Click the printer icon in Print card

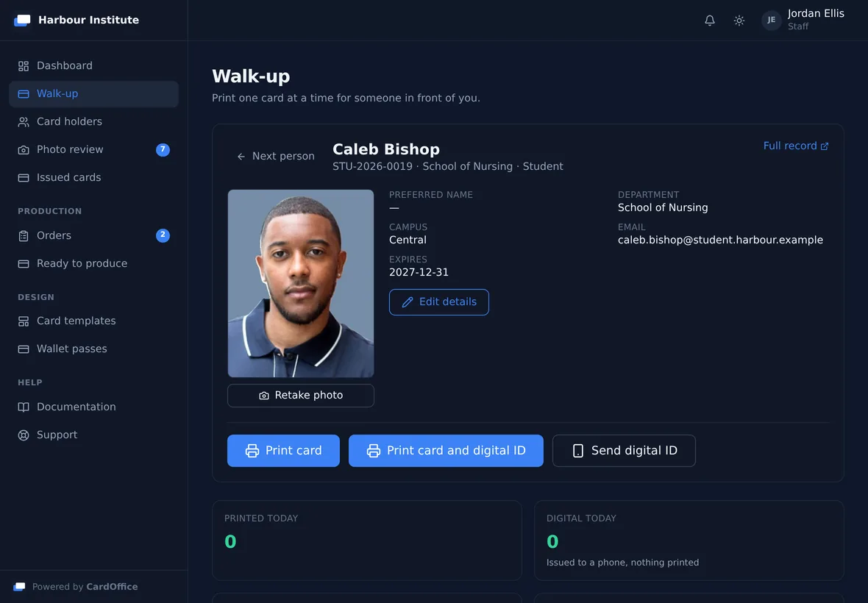click(x=252, y=451)
